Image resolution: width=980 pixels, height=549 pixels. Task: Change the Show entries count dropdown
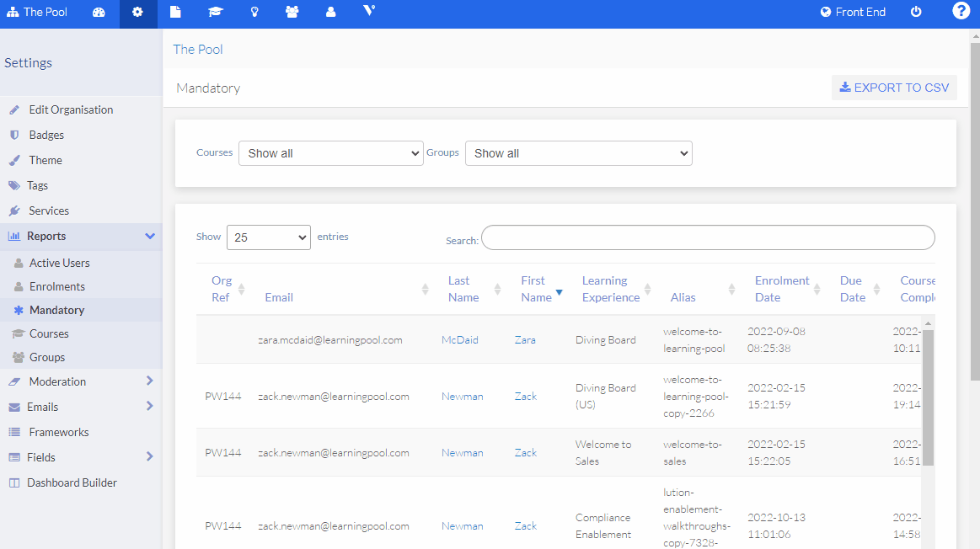point(268,237)
